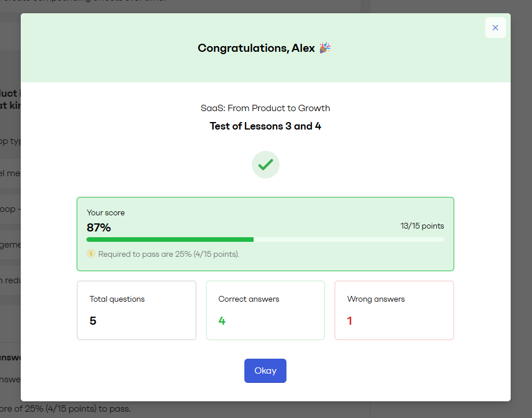Click the party popper emoji
This screenshot has height=418, width=532.
click(x=325, y=48)
